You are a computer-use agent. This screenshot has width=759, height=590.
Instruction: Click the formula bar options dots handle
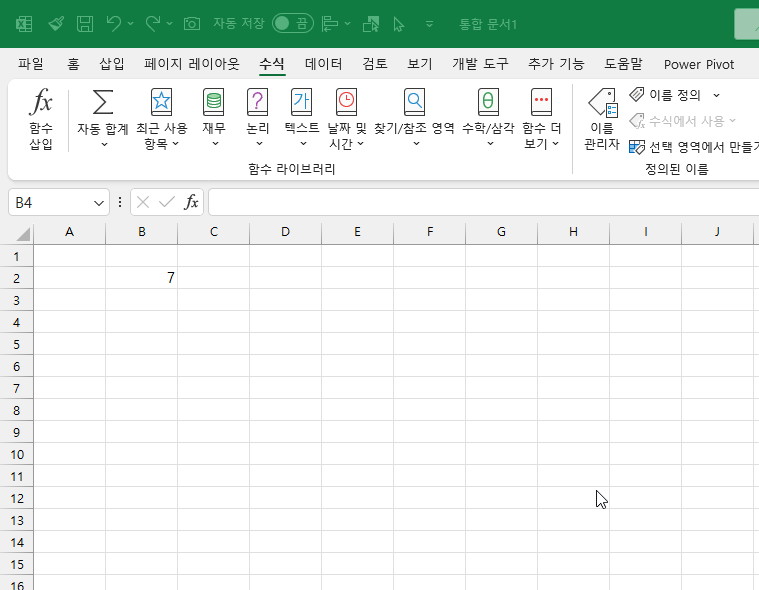pos(120,202)
